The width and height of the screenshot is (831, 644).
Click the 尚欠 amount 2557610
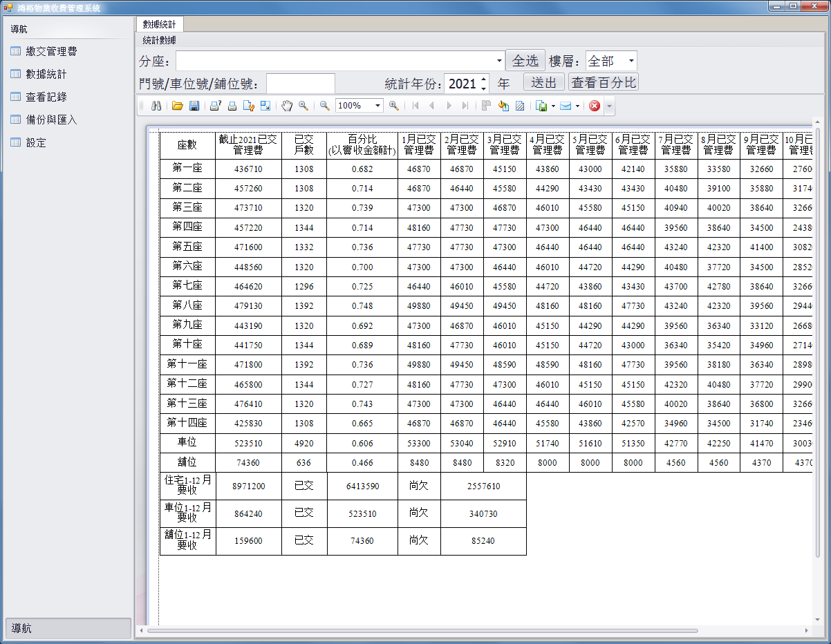pos(484,486)
